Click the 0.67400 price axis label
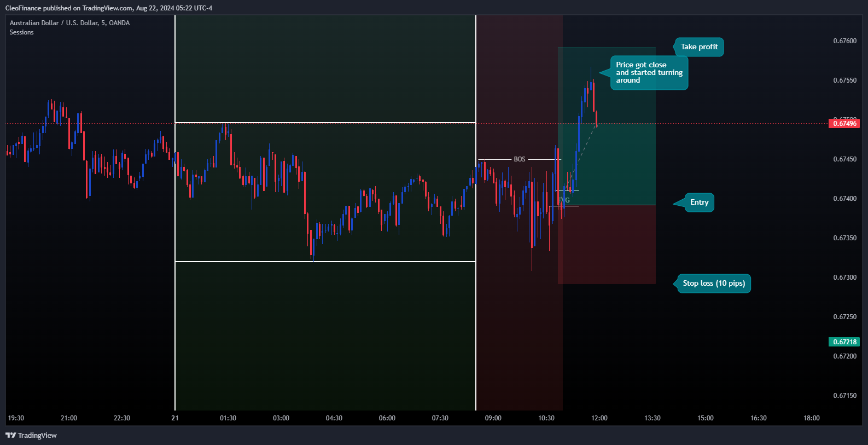The width and height of the screenshot is (868, 445). (845, 199)
